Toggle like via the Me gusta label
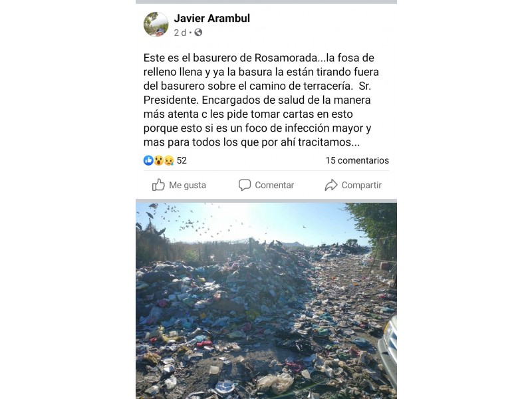 click(188, 186)
